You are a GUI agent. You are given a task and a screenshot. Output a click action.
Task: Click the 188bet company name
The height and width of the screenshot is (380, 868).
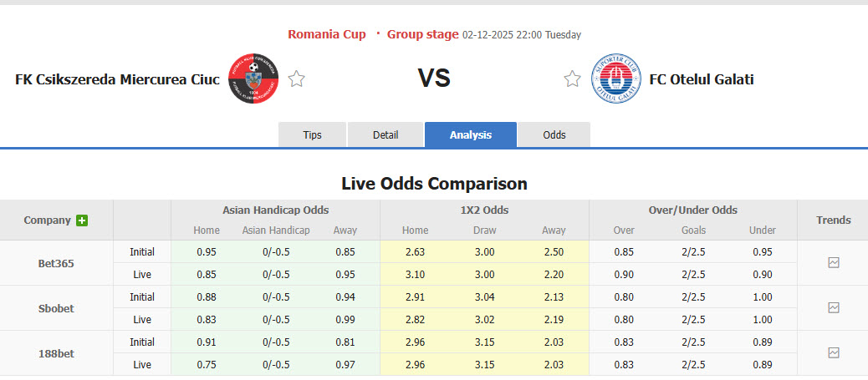56,353
